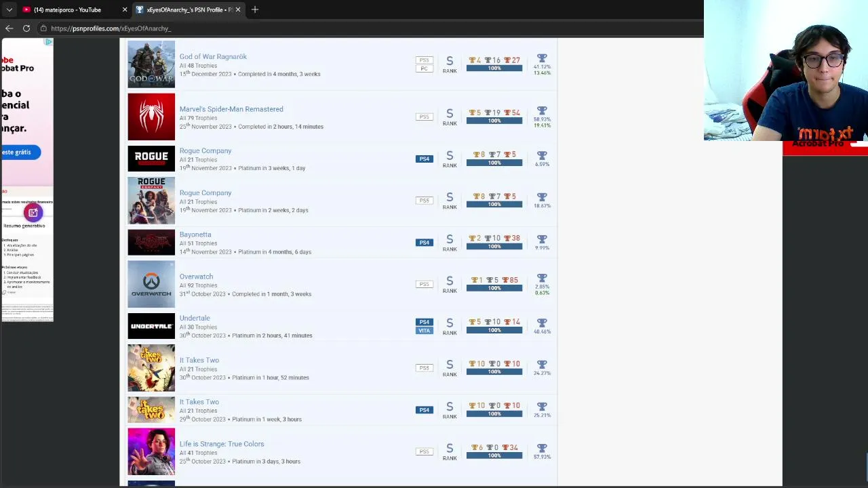The image size is (868, 488).
Task: Open It Takes Two link dated 29th October
Action: [199, 402]
